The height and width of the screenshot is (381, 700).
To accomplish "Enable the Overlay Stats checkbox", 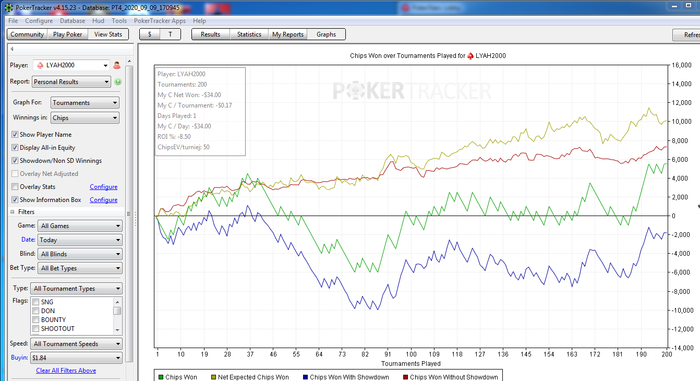I will [15, 187].
